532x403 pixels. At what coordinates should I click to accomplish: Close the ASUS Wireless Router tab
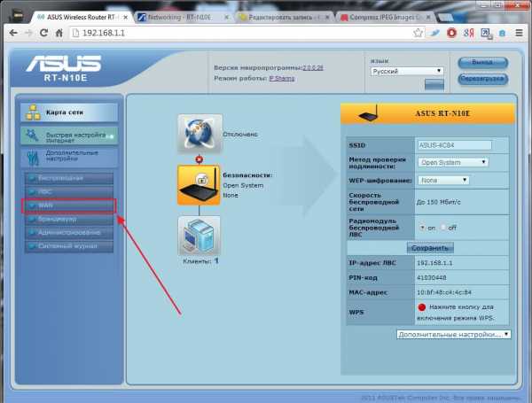[126, 17]
